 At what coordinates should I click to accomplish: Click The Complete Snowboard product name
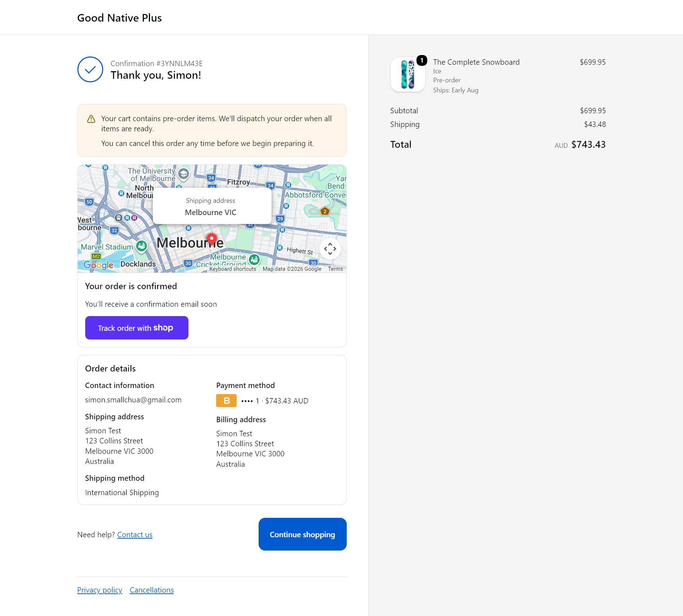point(476,62)
